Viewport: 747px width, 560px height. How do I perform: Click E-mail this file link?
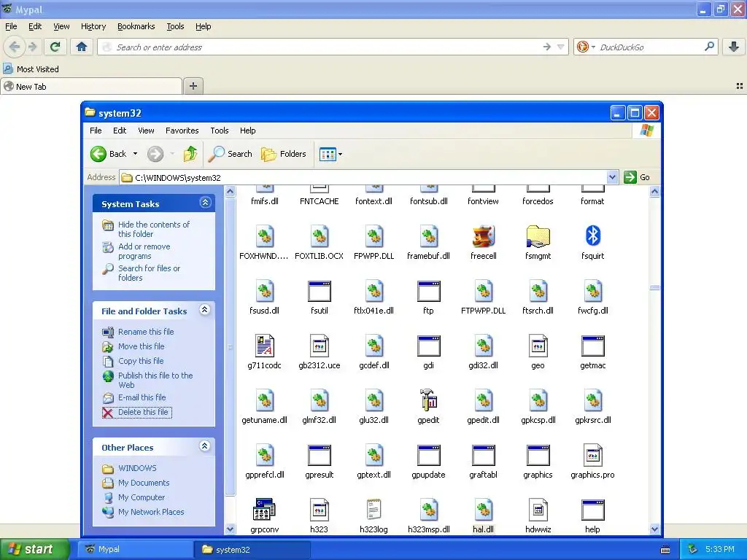[142, 397]
